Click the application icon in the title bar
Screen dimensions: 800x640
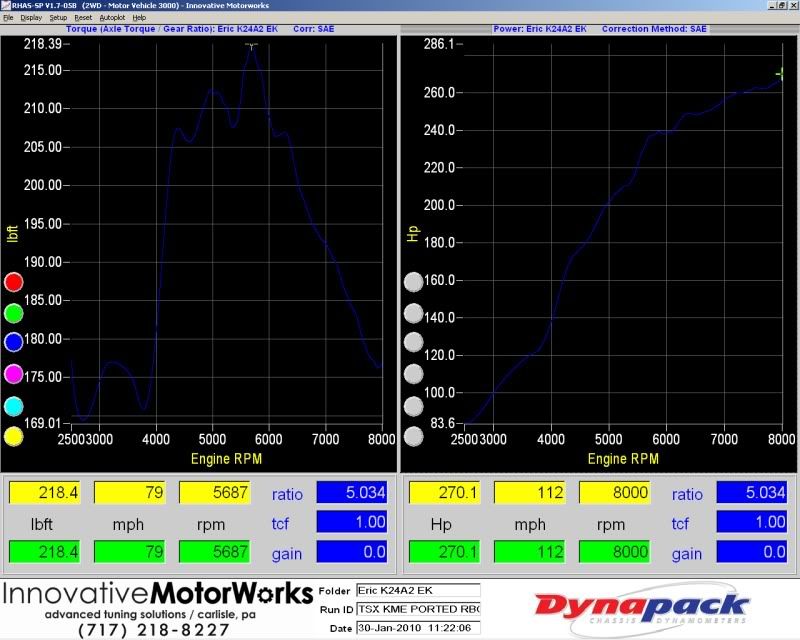[6, 6]
